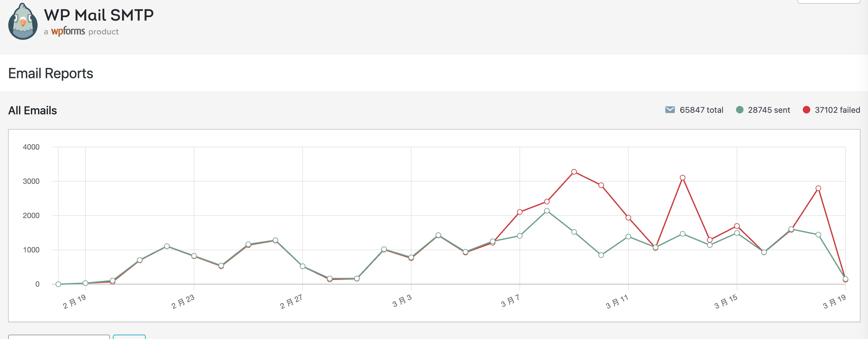The width and height of the screenshot is (868, 339).
Task: Click the 37102 failed legend label
Action: coord(837,110)
